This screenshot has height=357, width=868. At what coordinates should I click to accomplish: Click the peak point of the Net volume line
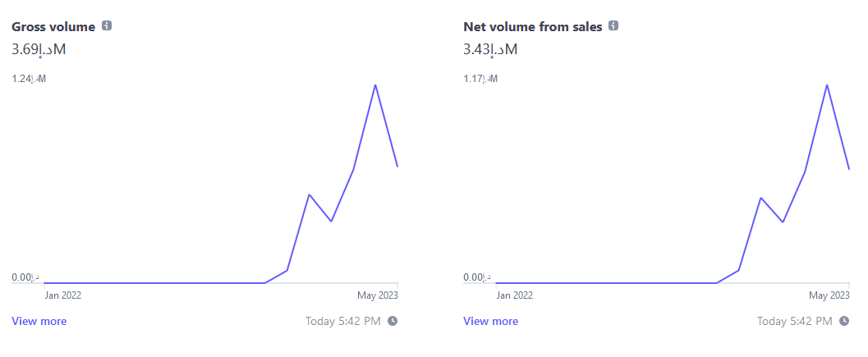coord(827,85)
